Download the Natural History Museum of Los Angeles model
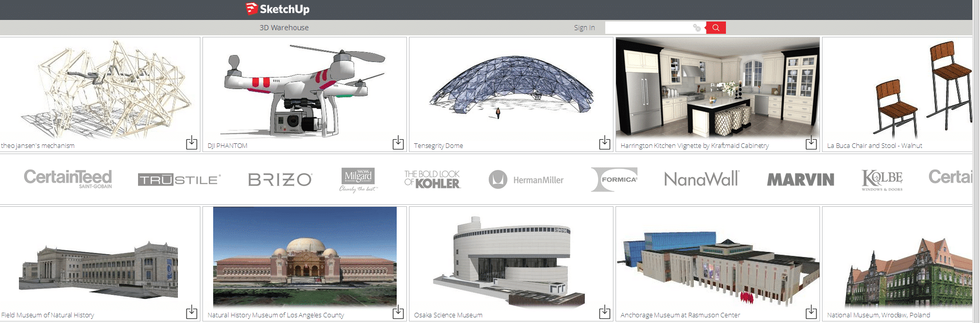 pos(398,312)
